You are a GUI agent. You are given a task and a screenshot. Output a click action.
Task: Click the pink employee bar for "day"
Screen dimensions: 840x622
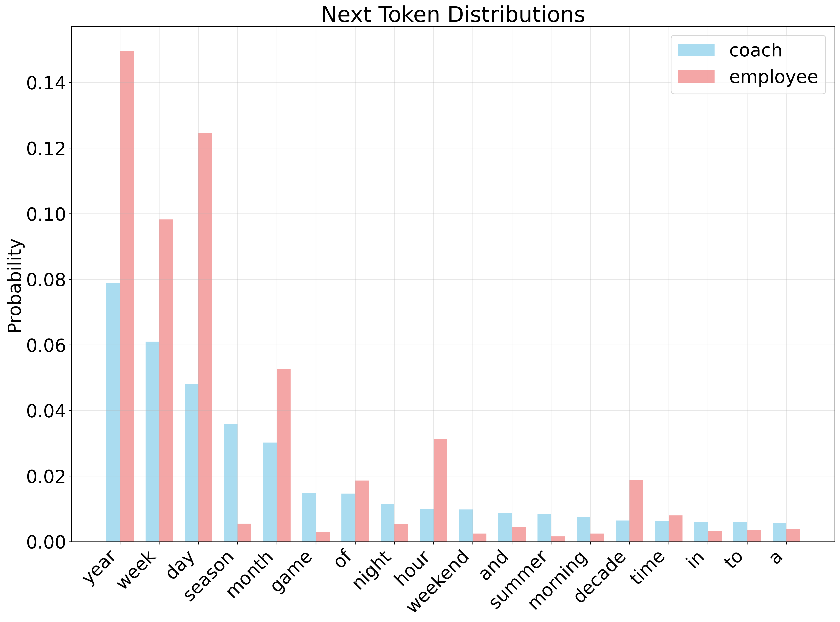click(205, 337)
